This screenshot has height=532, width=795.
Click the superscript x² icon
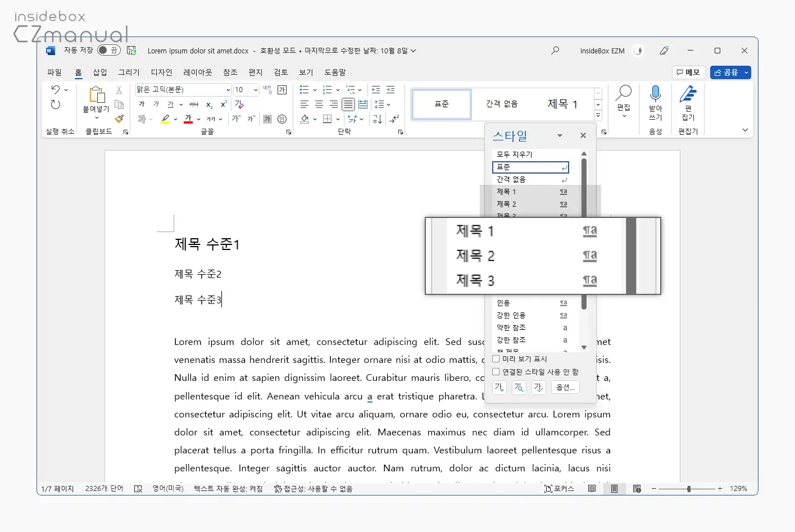coord(224,104)
